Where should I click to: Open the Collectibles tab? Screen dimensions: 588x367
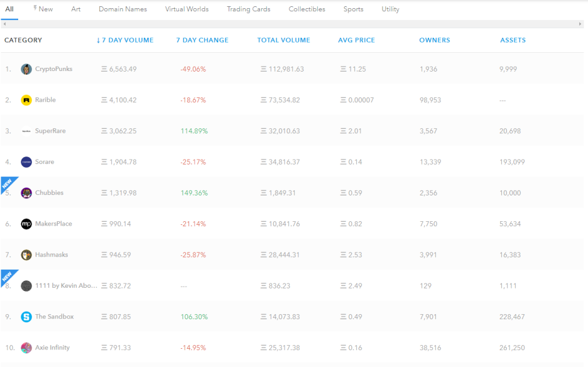tap(307, 9)
